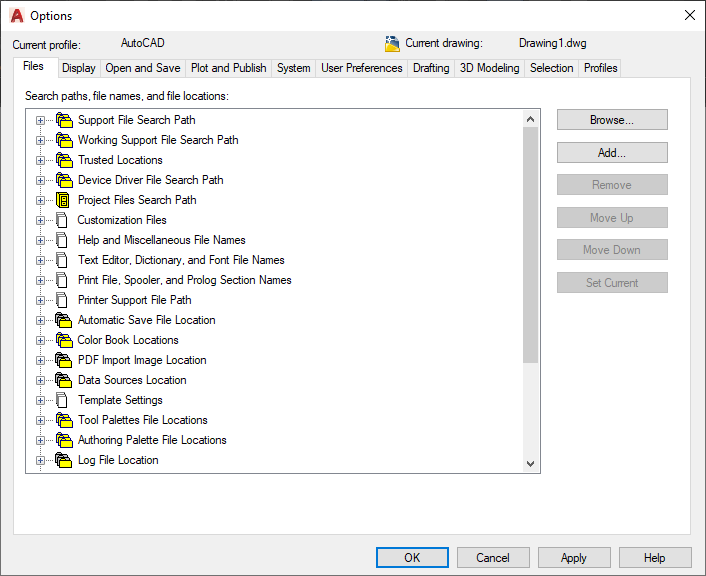Expand Trusted Locations node
Image resolution: width=706 pixels, height=576 pixels.
point(40,160)
